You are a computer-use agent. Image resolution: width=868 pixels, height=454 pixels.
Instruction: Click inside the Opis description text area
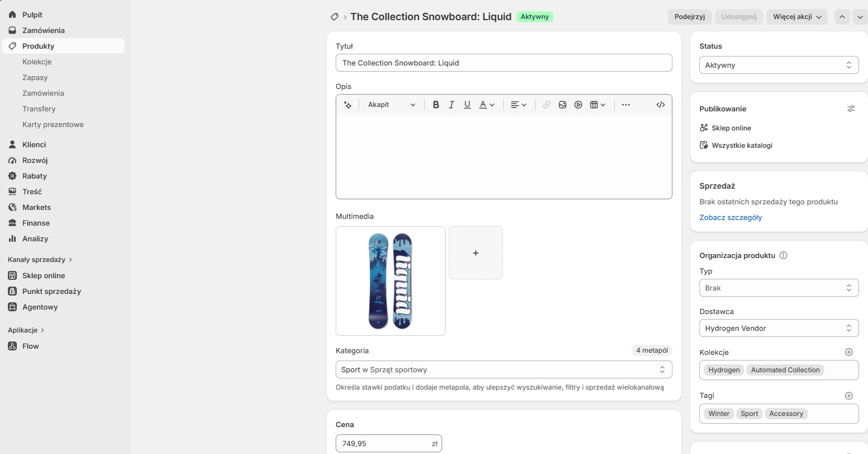(x=504, y=157)
